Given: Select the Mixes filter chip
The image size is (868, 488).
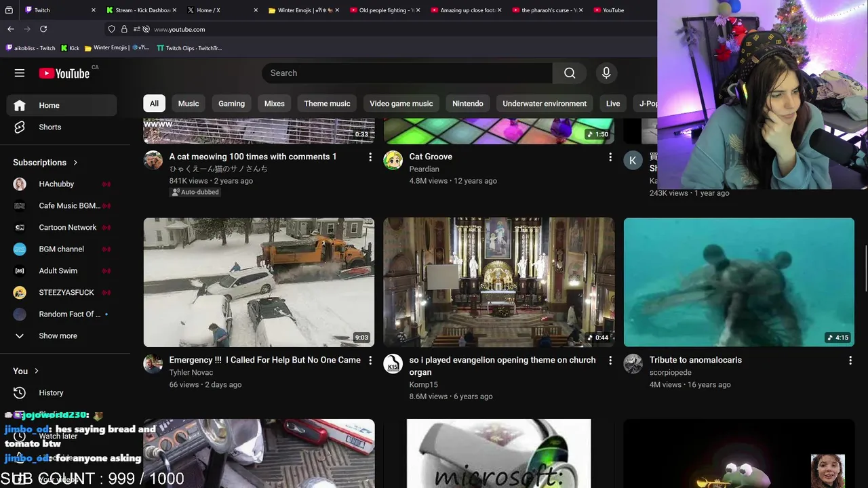Looking at the screenshot, I should (x=274, y=103).
